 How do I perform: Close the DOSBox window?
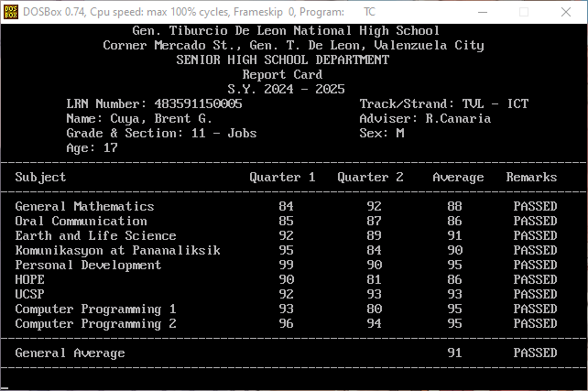566,12
